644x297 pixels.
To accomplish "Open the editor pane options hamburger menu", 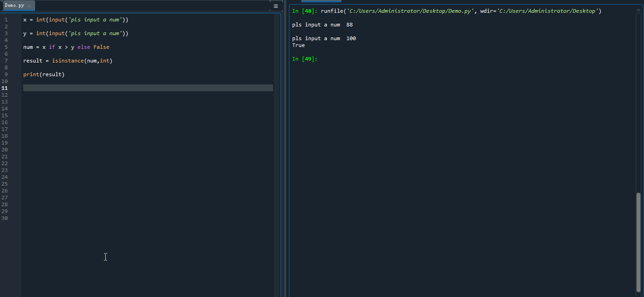I will point(275,6).
